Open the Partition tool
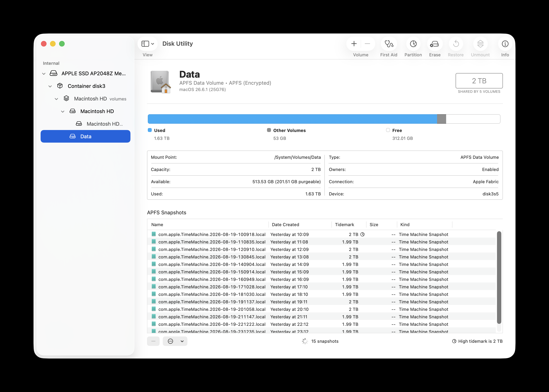This screenshot has height=392, width=549. 413,44
